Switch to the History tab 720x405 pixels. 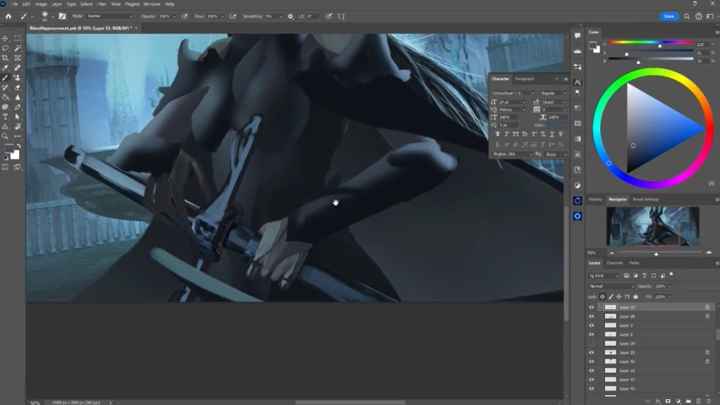(x=596, y=199)
